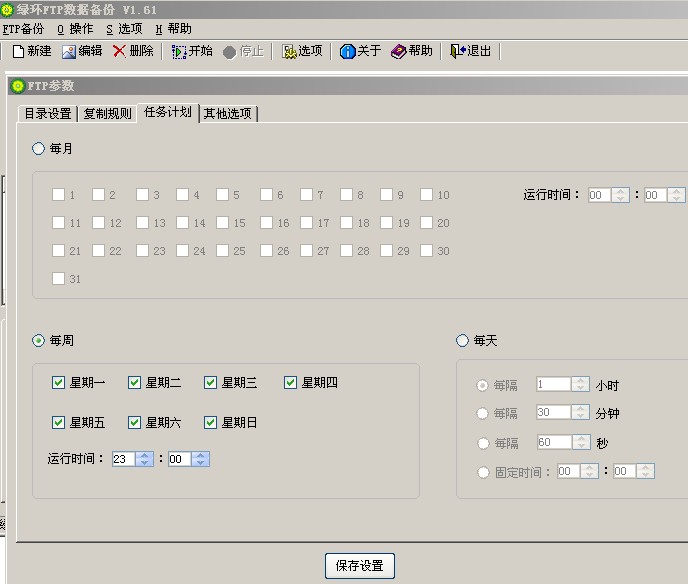
Task: Toggle the 星期日 checkbox
Action: coord(211,423)
